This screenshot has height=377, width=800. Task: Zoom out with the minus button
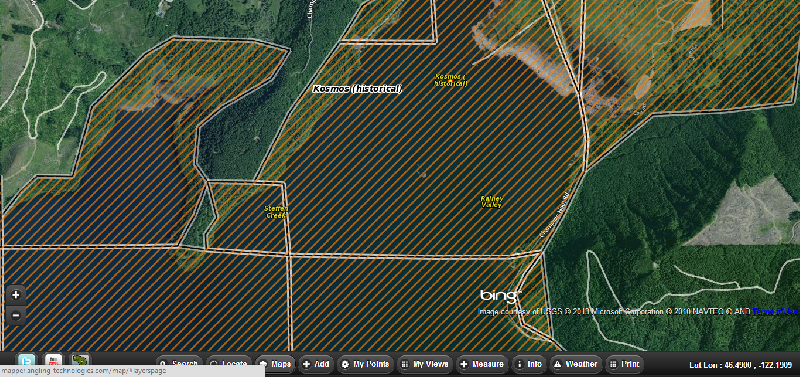point(16,315)
